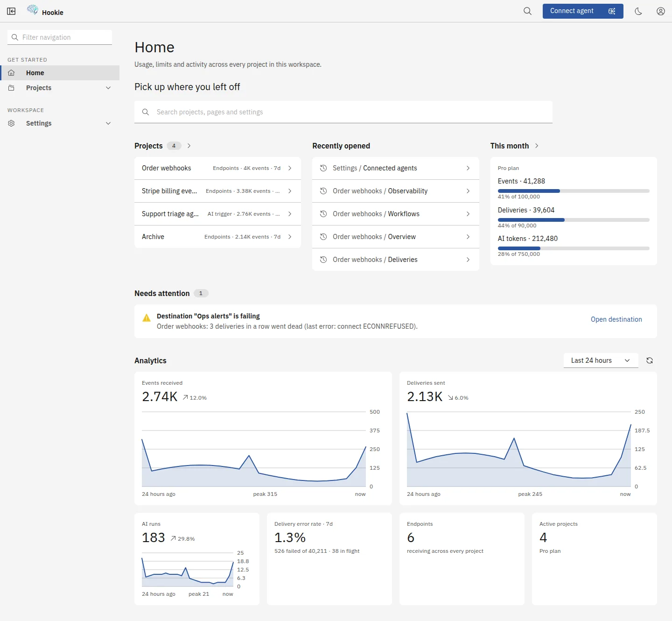Open Order webhooks / Workflows recent item
672x621 pixels.
tap(396, 214)
